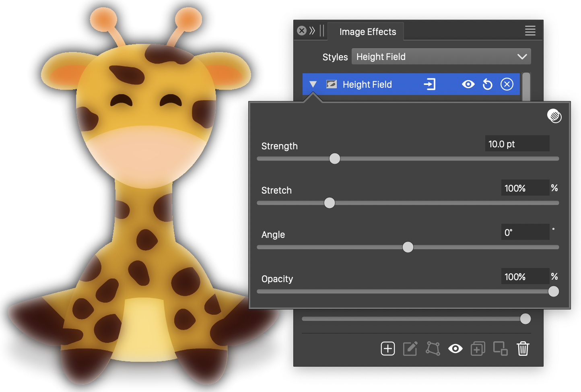Toggle the bottom toolbar eye icon

tap(455, 349)
